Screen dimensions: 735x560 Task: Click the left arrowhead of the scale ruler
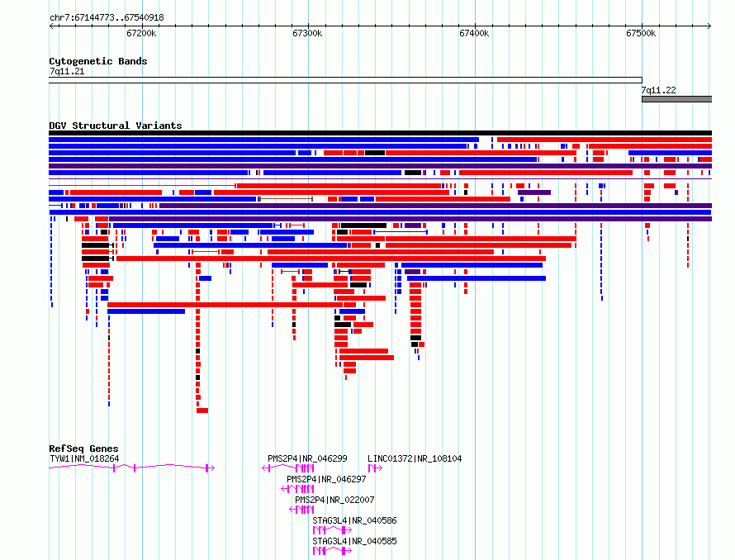click(x=51, y=26)
